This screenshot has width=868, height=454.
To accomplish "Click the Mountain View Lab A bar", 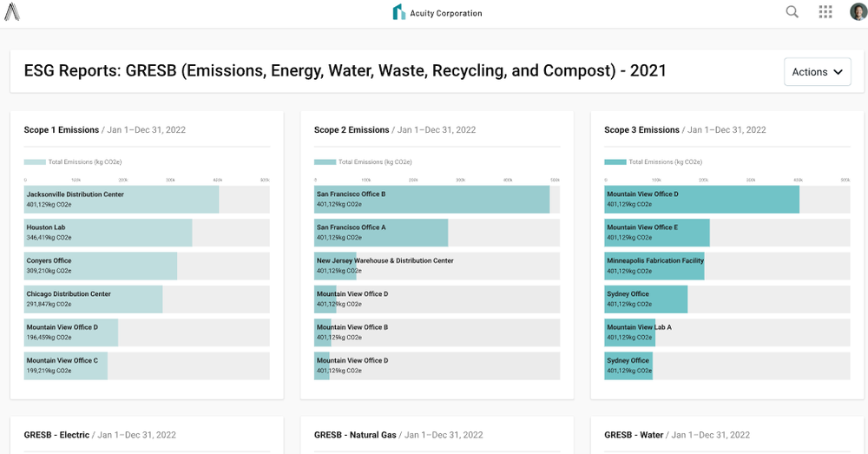I will pyautogui.click(x=629, y=332).
